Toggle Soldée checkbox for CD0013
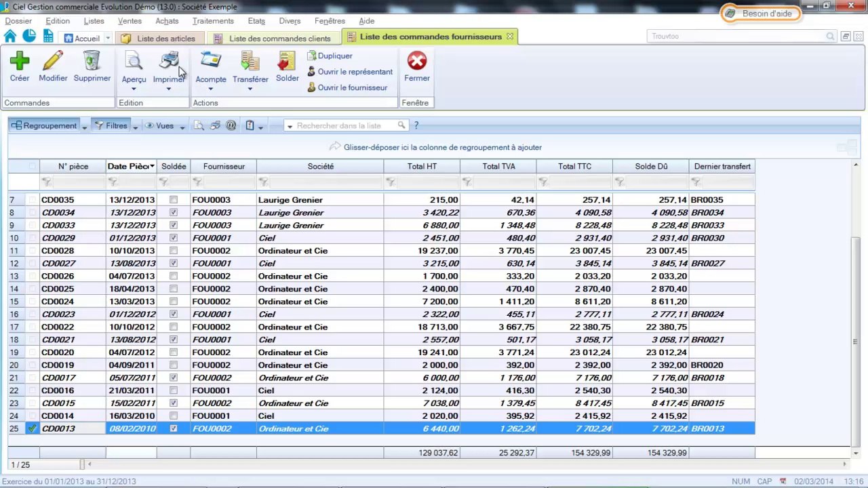This screenshot has height=488, width=868. click(174, 428)
